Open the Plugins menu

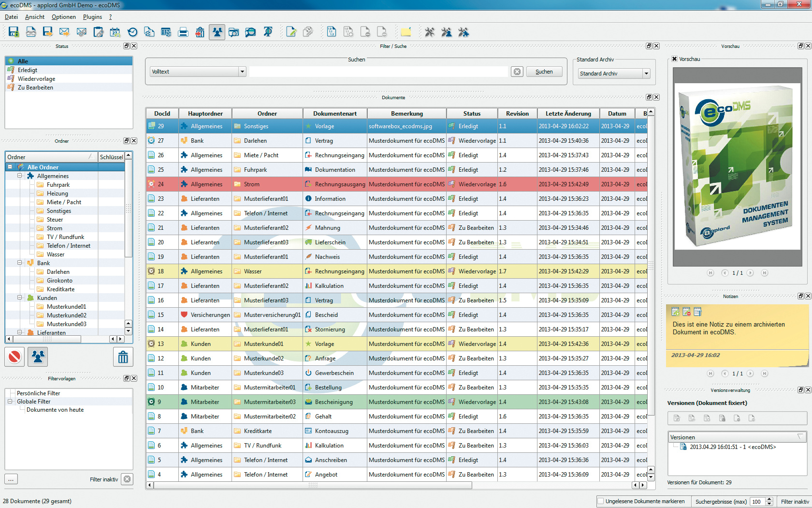(x=92, y=17)
